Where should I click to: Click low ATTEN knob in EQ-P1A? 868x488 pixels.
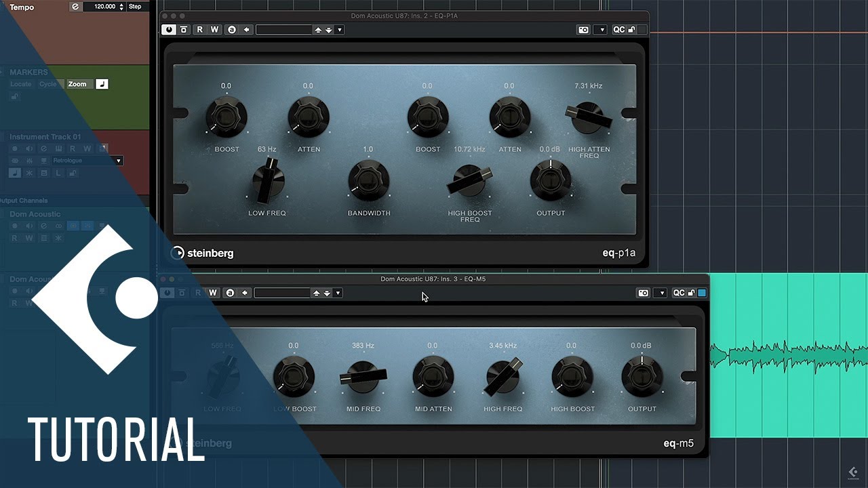click(x=309, y=117)
